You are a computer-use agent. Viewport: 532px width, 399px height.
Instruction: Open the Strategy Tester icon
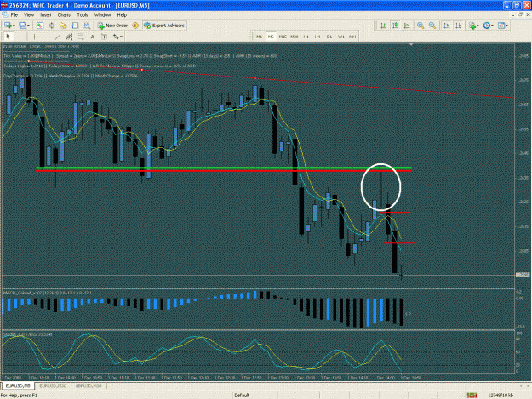coord(87,26)
